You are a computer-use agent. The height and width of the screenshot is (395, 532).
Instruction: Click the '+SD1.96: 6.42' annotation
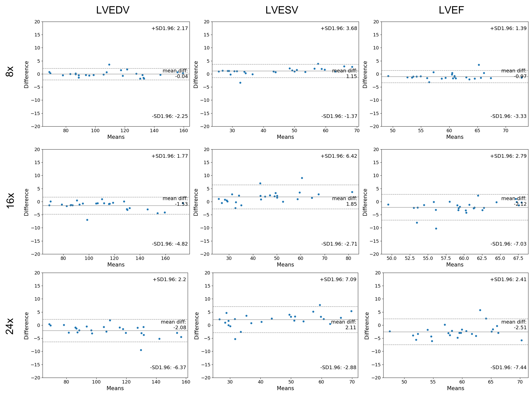tap(339, 156)
